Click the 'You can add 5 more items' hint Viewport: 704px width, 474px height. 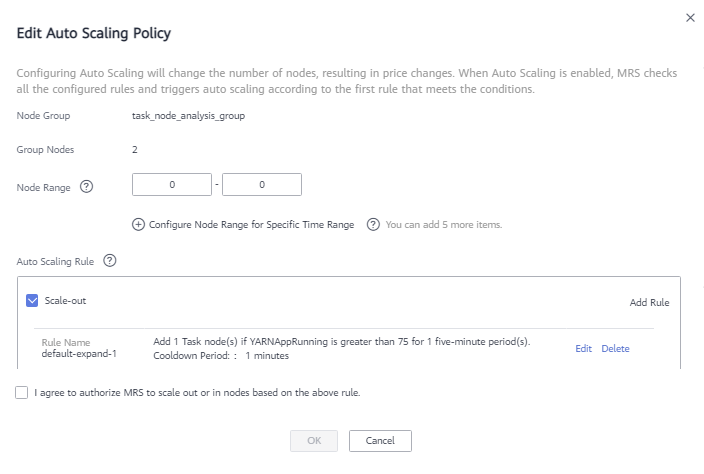[444, 224]
